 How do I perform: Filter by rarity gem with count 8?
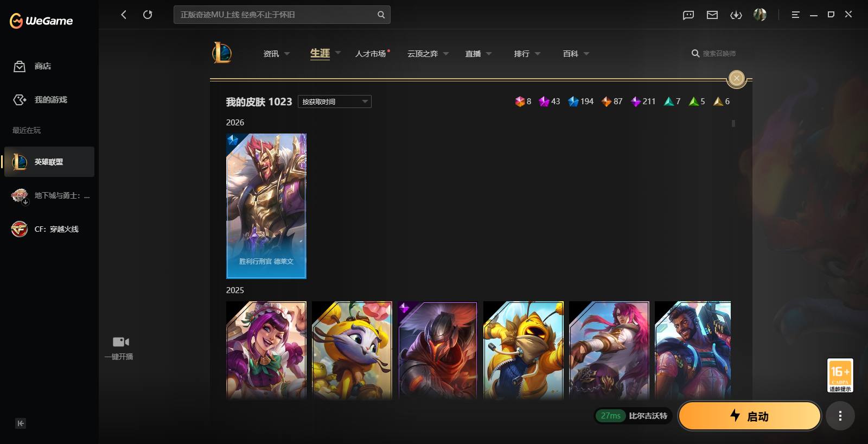pos(523,102)
